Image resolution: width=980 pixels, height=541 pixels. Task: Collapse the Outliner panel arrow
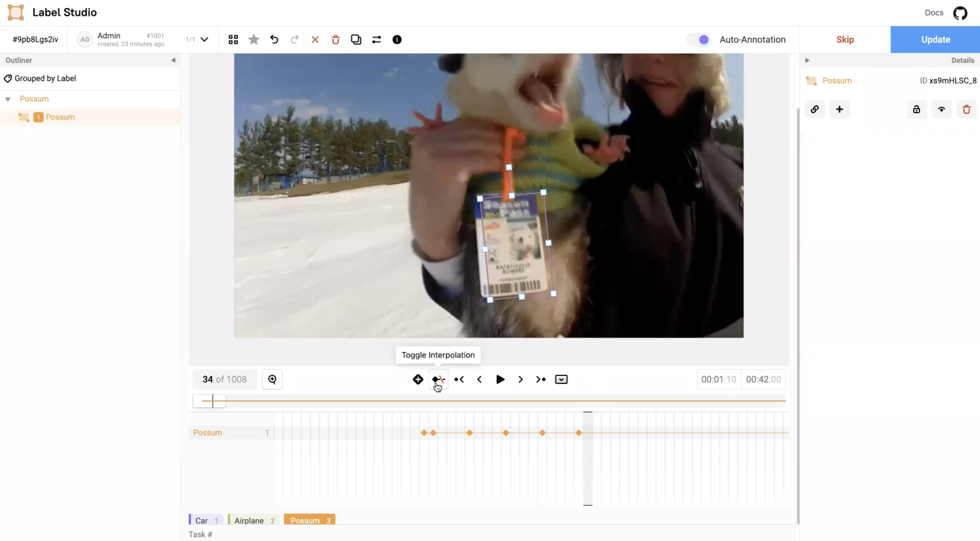click(x=173, y=60)
